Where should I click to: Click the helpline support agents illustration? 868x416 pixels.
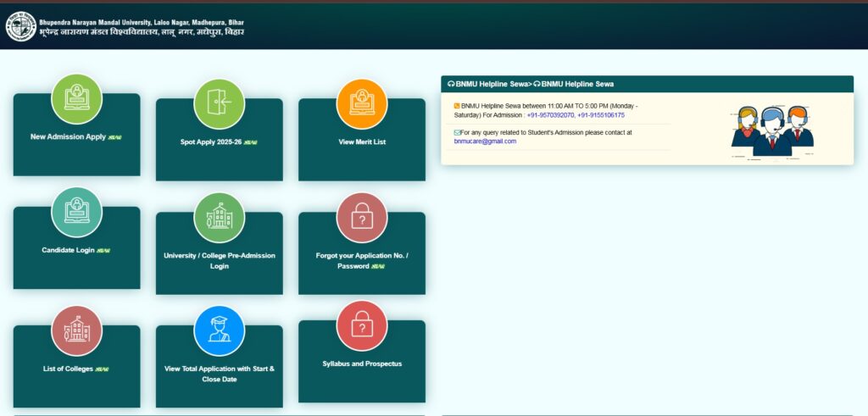tap(771, 132)
